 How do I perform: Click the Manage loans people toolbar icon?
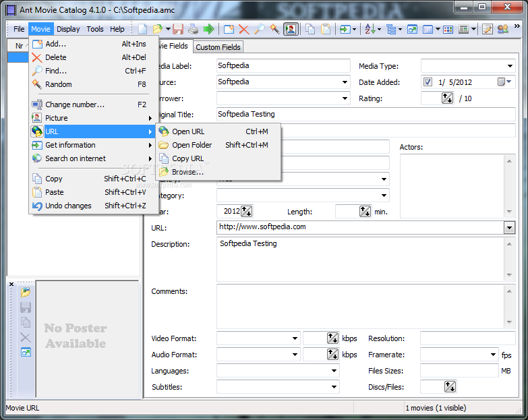(503, 29)
